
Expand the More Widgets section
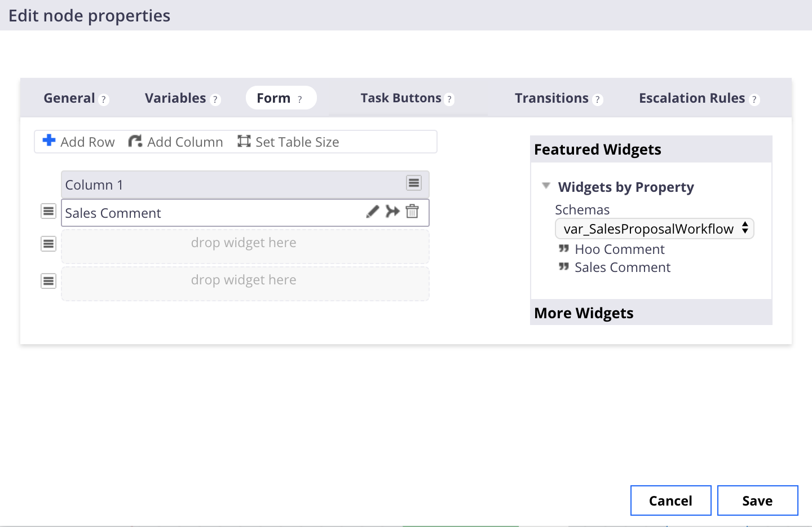[x=651, y=313]
